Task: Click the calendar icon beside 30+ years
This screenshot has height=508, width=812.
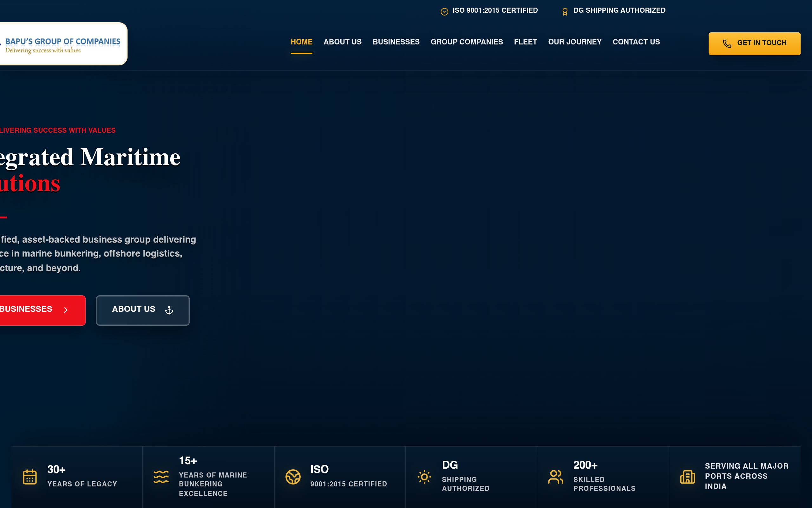Action: [x=29, y=477]
